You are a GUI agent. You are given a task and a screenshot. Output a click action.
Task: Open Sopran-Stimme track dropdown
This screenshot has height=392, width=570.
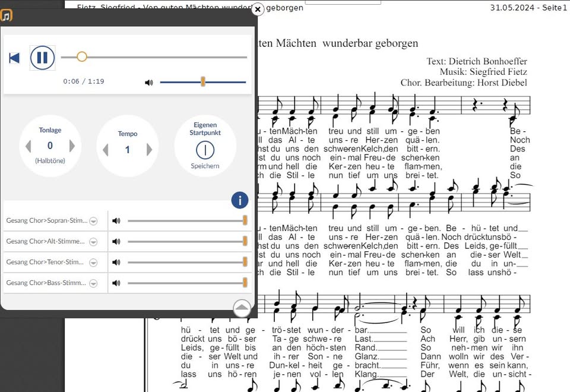pos(93,221)
